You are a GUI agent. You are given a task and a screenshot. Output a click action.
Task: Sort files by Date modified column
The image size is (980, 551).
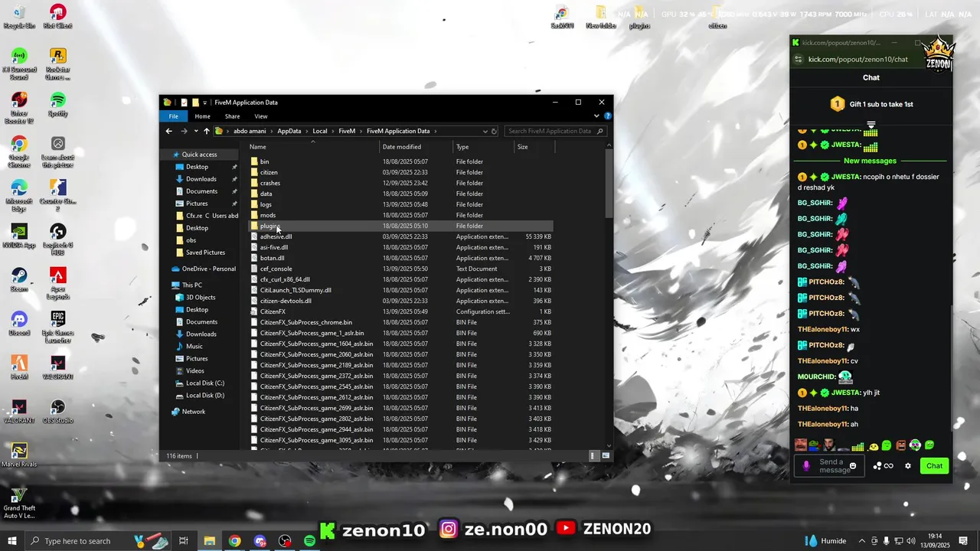tap(416, 147)
